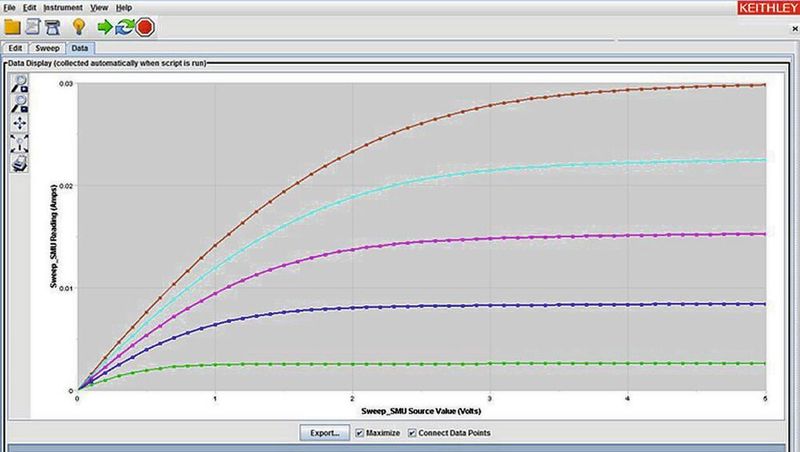Click the Data Display panel title text
This screenshot has height=452, width=800.
click(107, 63)
